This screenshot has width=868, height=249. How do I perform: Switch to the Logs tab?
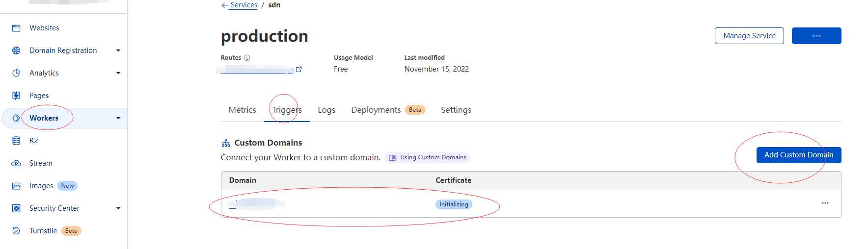(326, 110)
